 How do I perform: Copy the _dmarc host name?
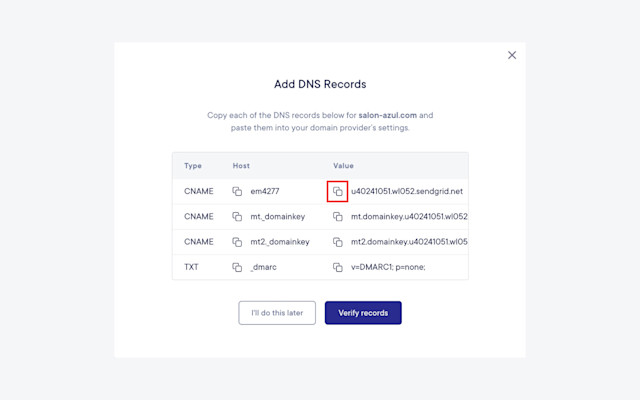237,267
